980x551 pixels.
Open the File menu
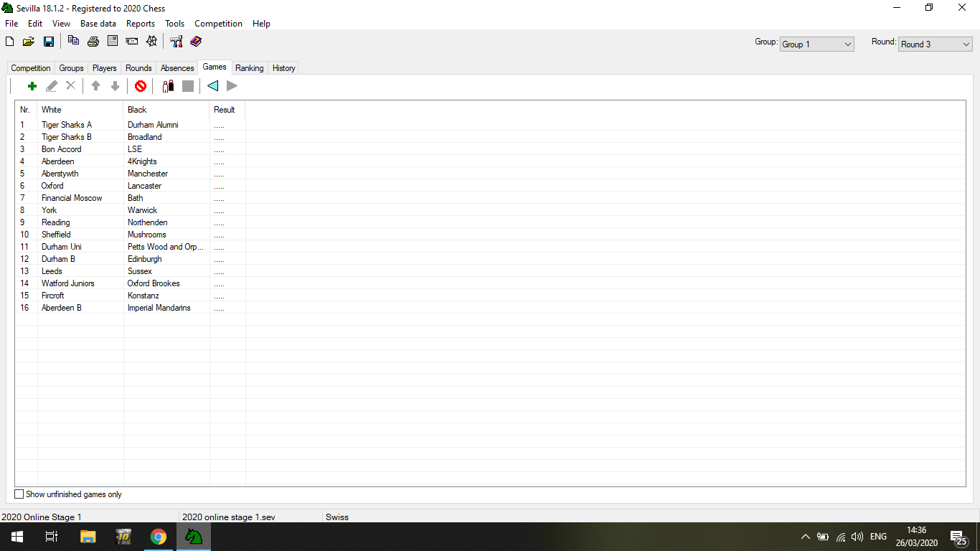[11, 24]
